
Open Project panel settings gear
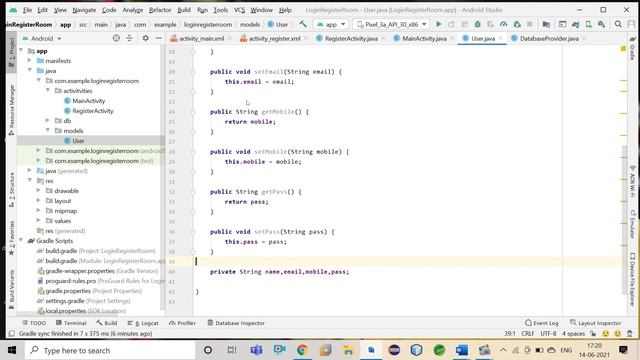pyautogui.click(x=145, y=38)
